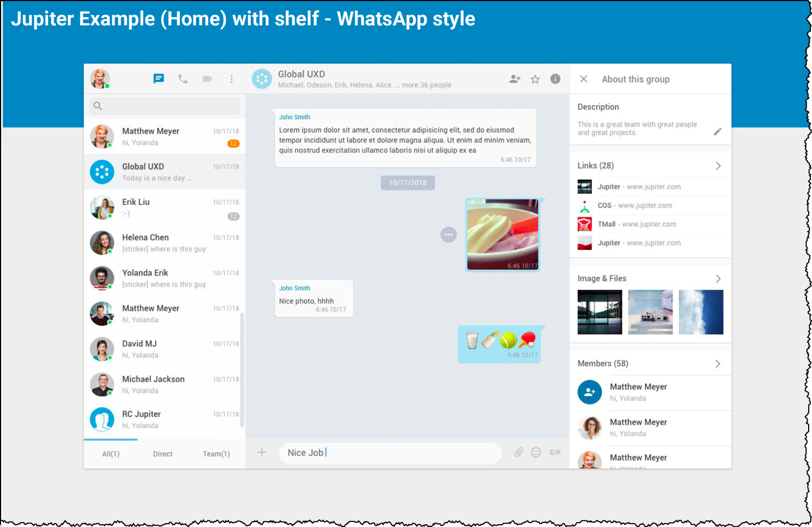Click the message input containing 'Nice Job'
812x527 pixels.
point(390,453)
